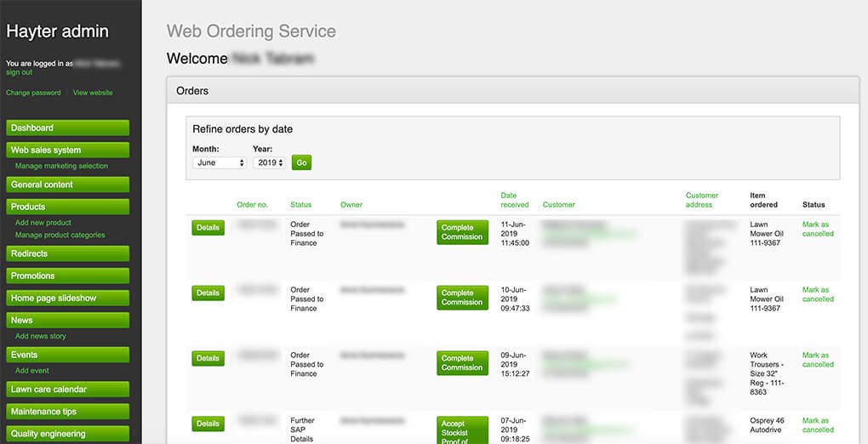Click Change password link

(33, 93)
